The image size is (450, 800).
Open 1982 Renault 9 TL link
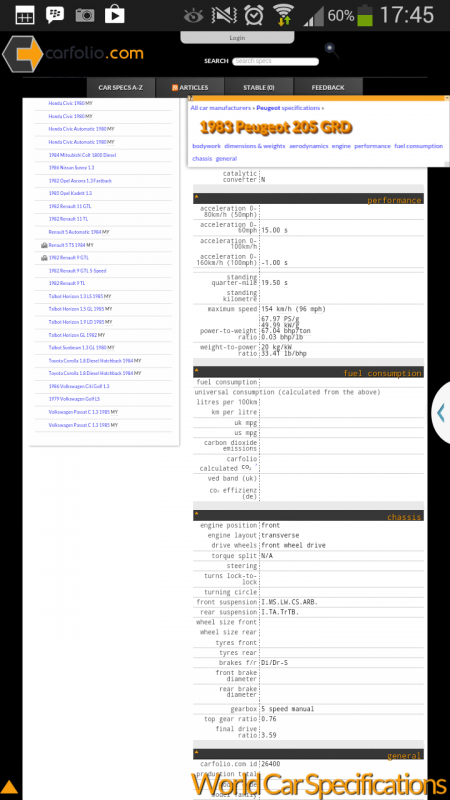click(x=67, y=283)
